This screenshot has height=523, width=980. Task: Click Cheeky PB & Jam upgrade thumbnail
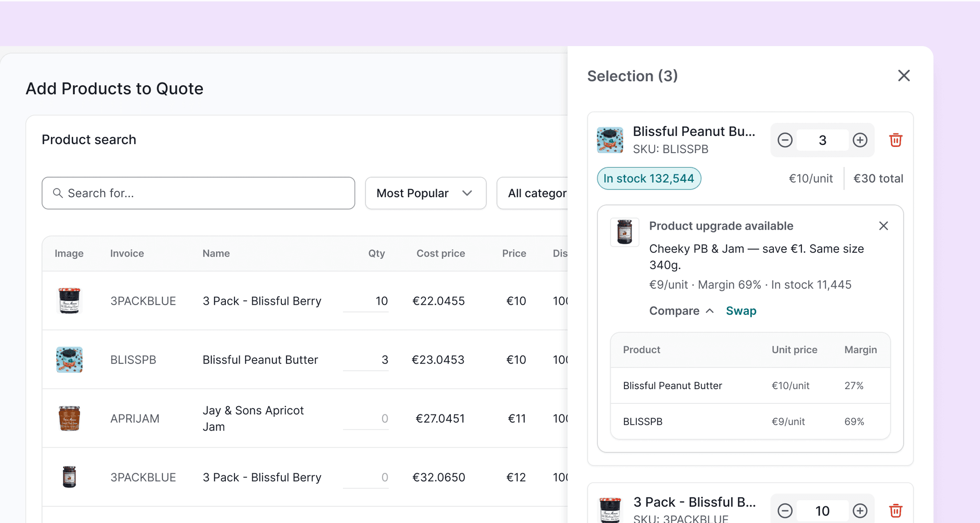[624, 232]
